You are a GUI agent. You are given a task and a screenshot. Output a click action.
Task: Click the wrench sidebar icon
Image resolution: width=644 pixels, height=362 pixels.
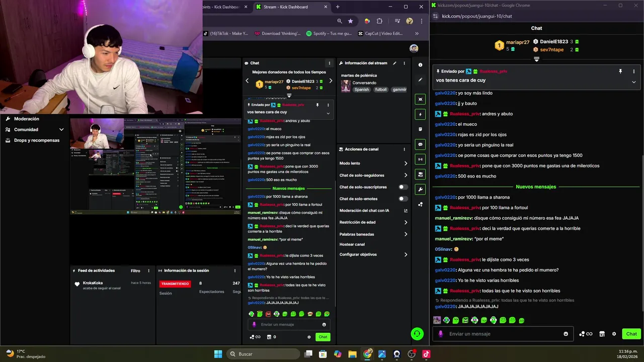point(420,190)
